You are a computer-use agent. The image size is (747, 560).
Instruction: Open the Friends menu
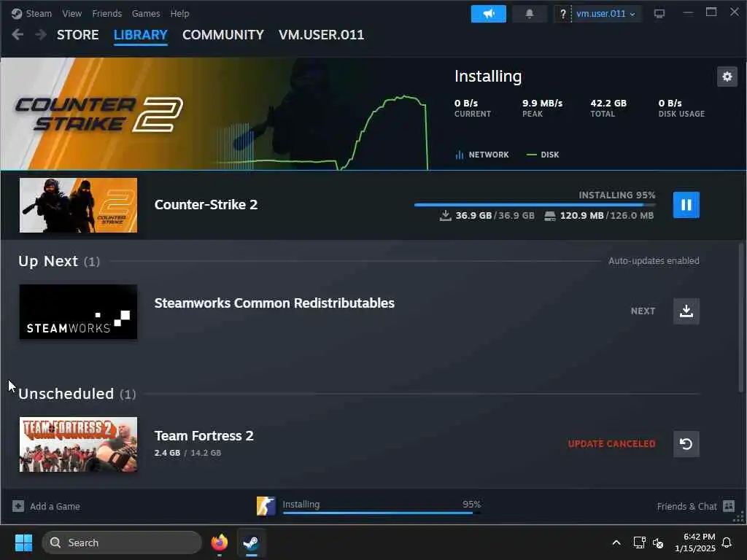(107, 13)
